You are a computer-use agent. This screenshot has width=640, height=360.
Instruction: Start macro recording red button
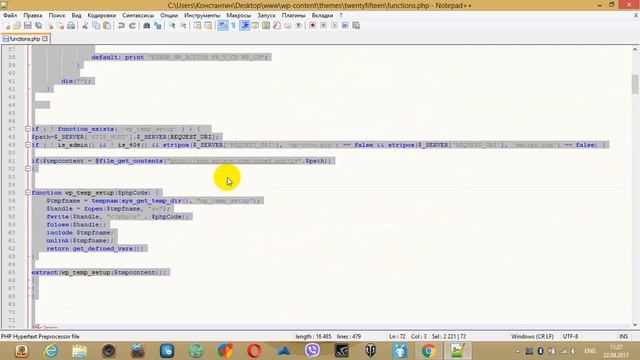[313, 26]
